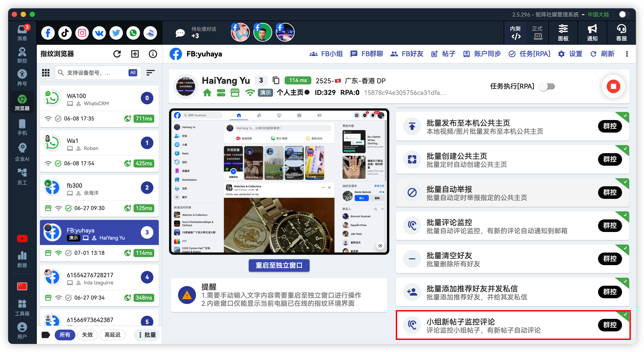The width and height of the screenshot is (644, 352).
Task: Copy the HaiYang Yu account info
Action: tap(276, 80)
